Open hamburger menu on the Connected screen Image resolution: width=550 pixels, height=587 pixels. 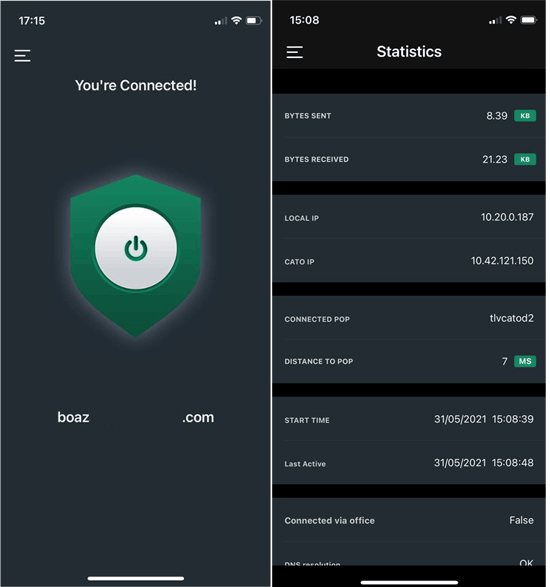click(22, 56)
